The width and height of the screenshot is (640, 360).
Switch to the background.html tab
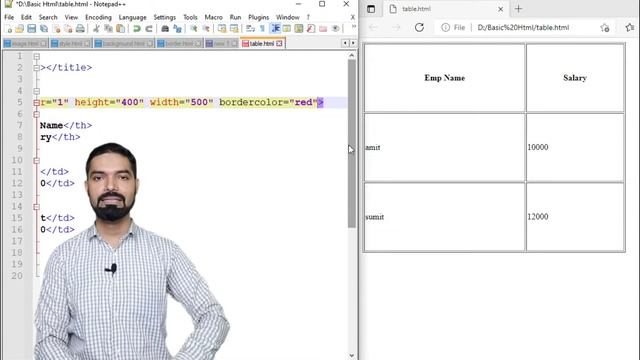coord(124,43)
